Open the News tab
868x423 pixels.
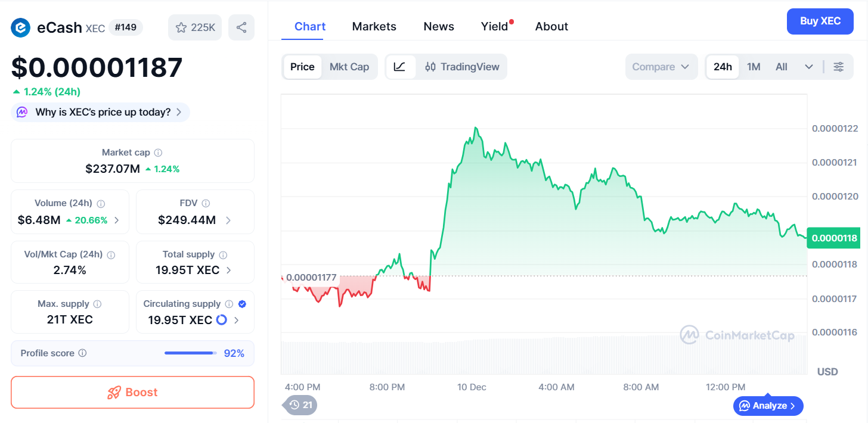coord(438,26)
